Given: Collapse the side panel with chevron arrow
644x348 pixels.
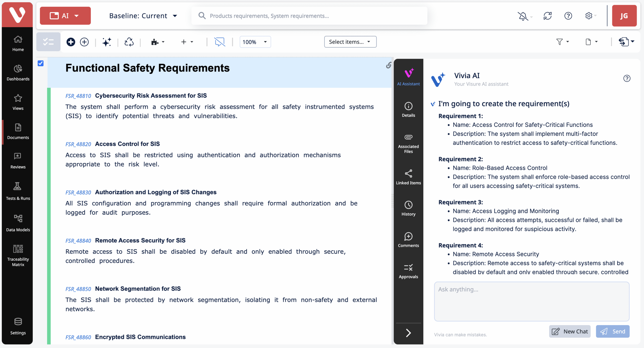Looking at the screenshot, I should point(408,333).
